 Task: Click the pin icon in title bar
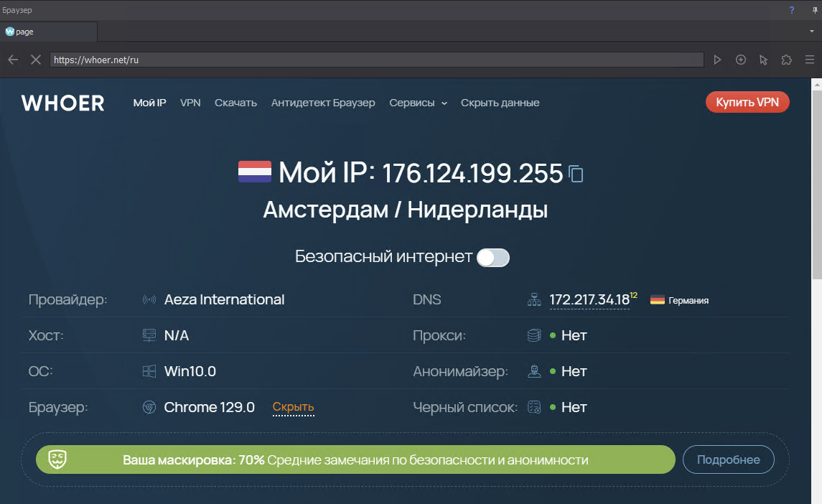coord(815,10)
